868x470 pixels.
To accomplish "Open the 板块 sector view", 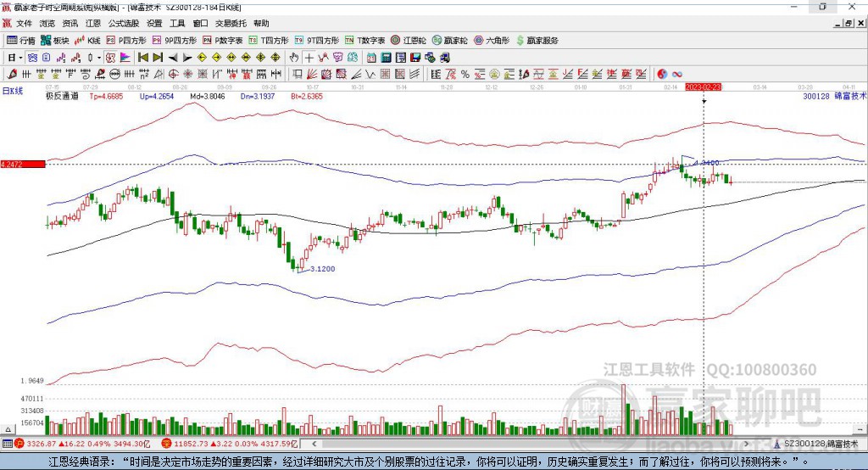I will (55, 41).
